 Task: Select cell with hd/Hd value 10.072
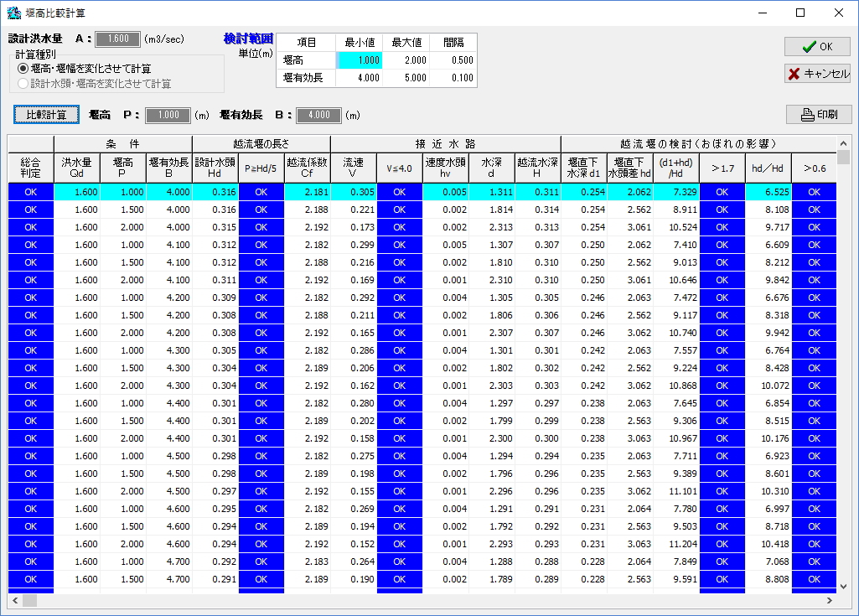tap(768, 386)
